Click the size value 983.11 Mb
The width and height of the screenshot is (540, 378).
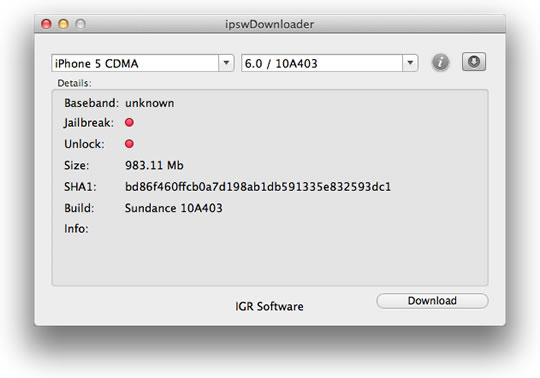pyautogui.click(x=154, y=166)
